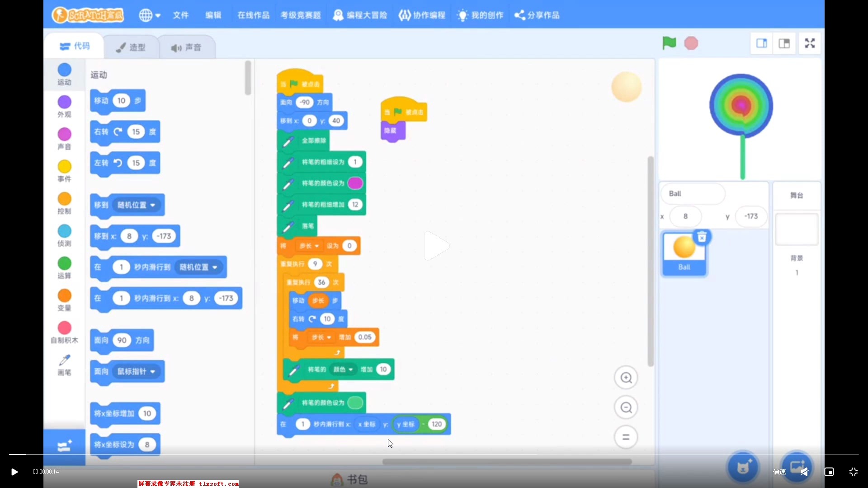Viewport: 868px width, 488px height.
Task: Start the project with the green flag
Action: click(x=668, y=43)
